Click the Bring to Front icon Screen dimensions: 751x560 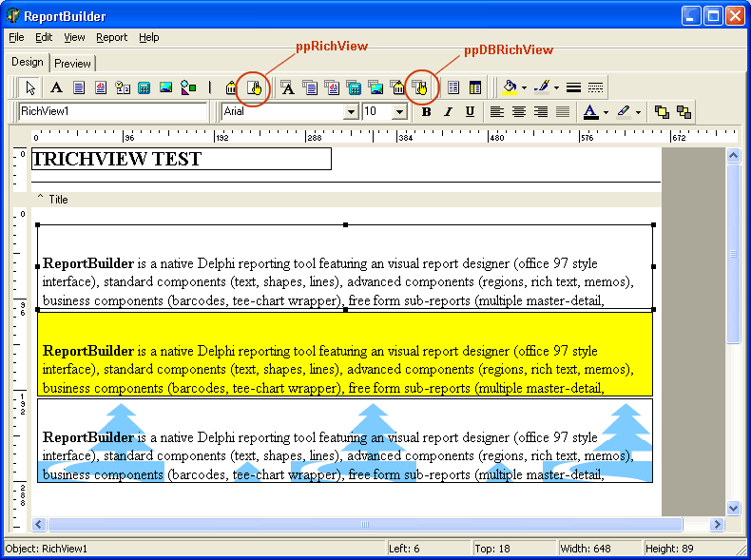point(663,112)
